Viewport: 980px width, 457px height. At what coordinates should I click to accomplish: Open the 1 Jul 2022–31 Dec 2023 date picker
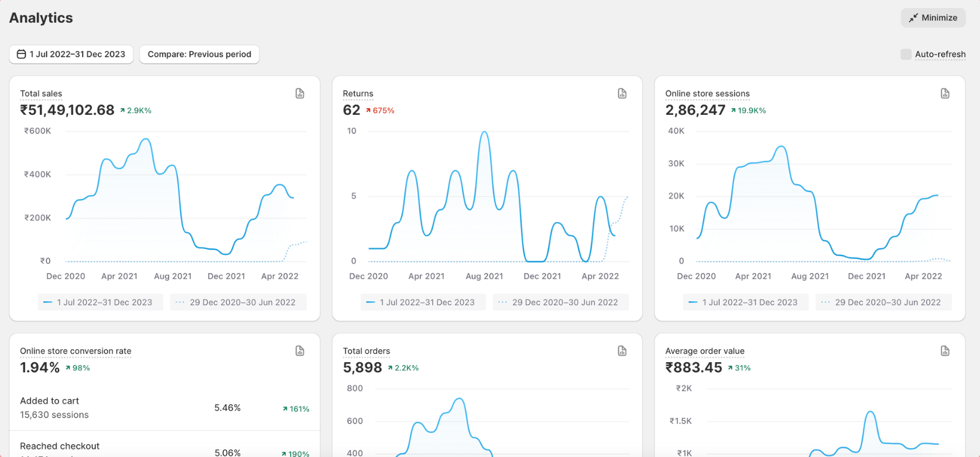point(71,54)
